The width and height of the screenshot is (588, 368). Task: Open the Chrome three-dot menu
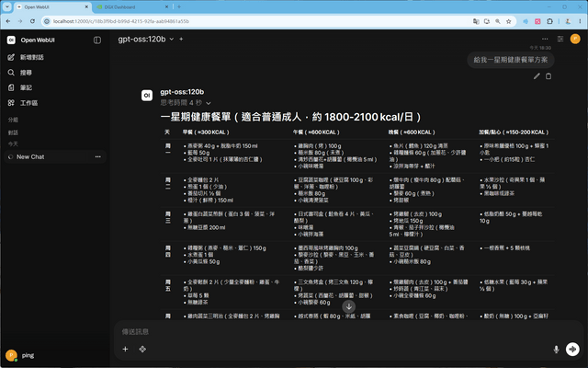pyautogui.click(x=580, y=21)
